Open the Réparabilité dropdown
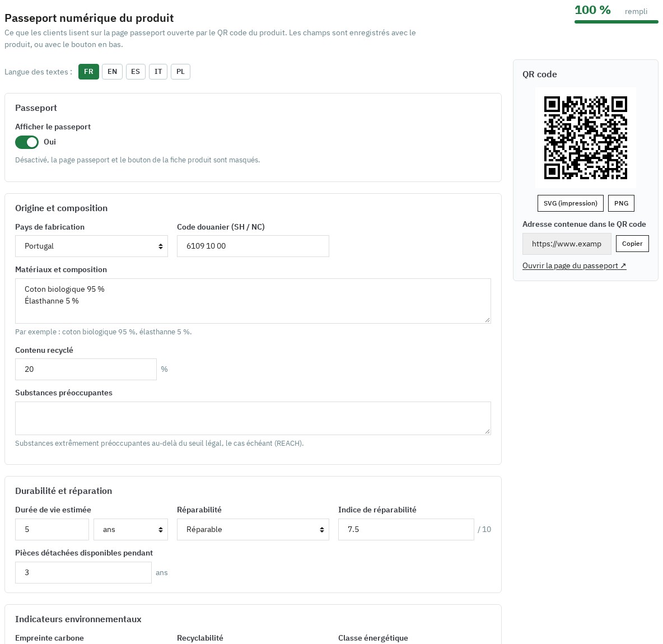 253,529
